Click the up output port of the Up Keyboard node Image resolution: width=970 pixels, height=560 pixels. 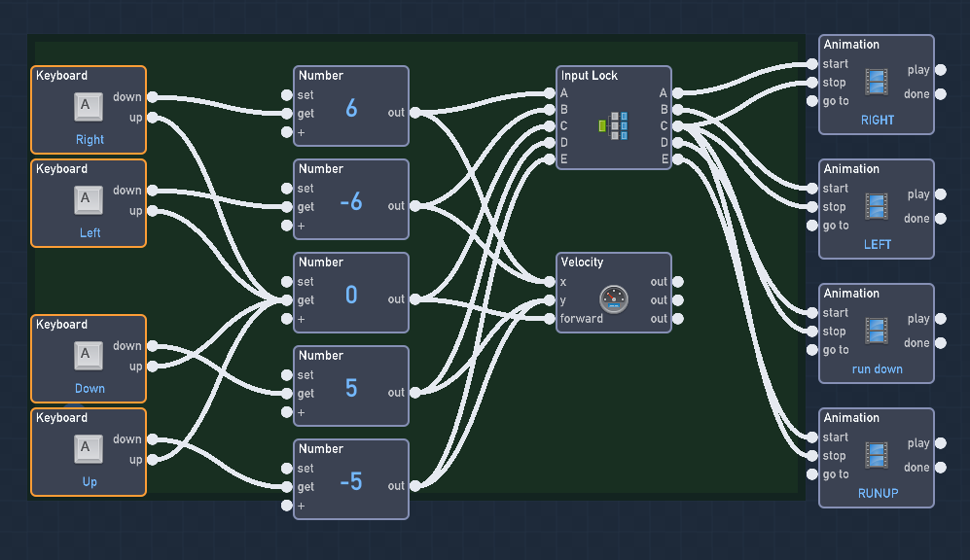152,460
